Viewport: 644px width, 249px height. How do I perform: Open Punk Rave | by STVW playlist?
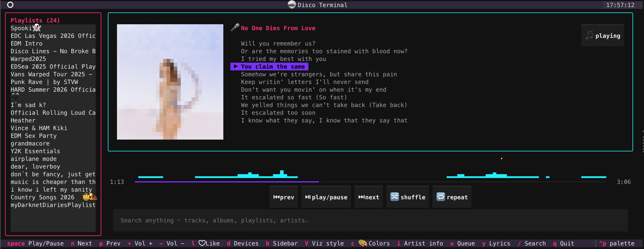coord(53,82)
